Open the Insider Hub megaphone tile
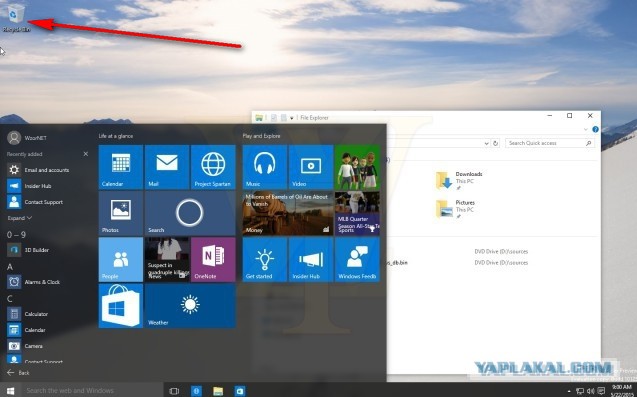This screenshot has width=637, height=397. tap(311, 260)
